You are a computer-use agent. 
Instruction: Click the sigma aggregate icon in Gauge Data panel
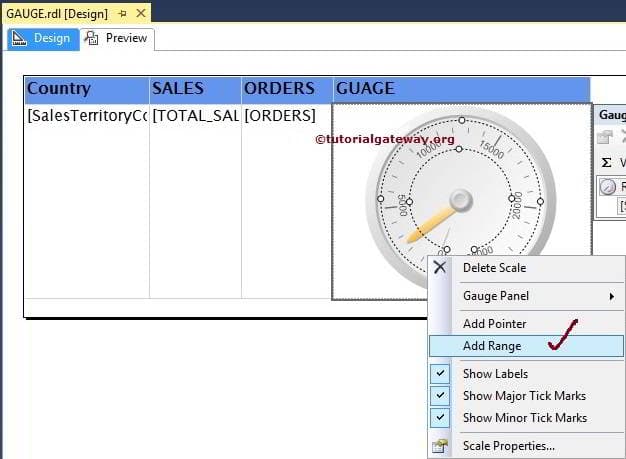(x=606, y=162)
